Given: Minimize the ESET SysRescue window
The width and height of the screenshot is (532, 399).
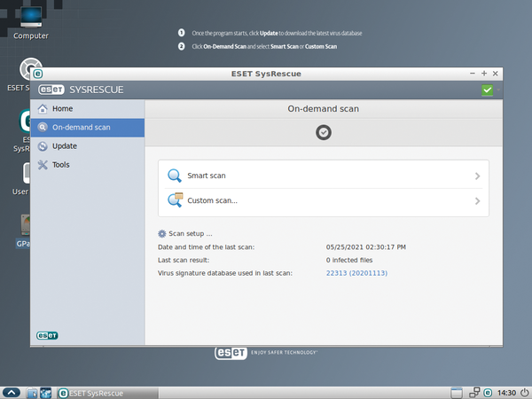Looking at the screenshot, I should coord(473,74).
